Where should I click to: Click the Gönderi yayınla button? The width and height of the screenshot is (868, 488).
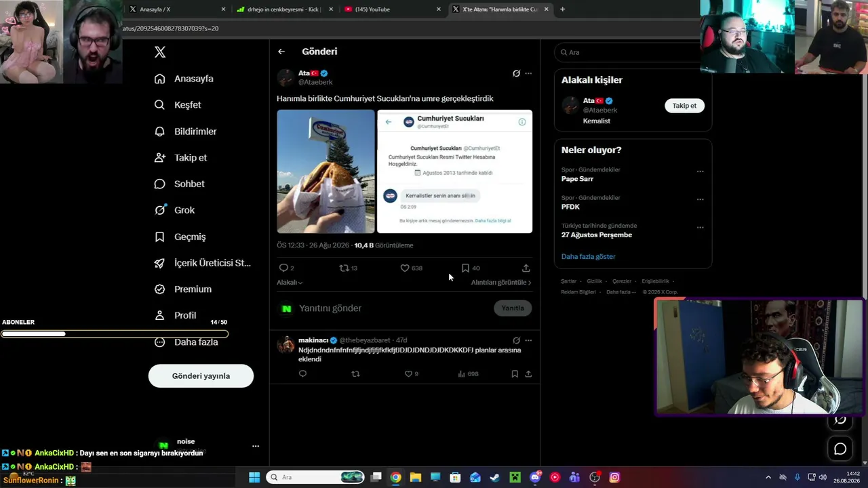(x=201, y=376)
